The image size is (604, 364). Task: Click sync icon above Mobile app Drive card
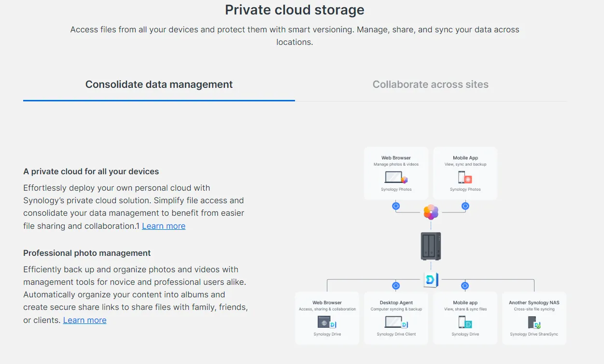coord(465,285)
